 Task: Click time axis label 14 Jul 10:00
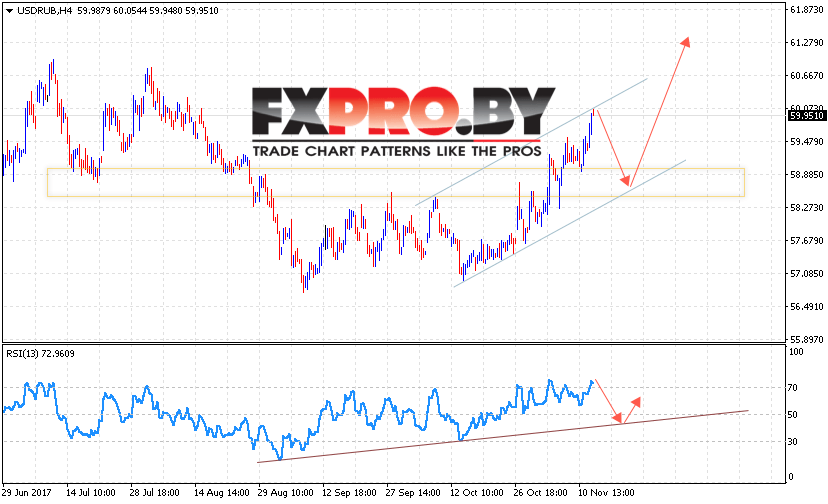[90, 492]
